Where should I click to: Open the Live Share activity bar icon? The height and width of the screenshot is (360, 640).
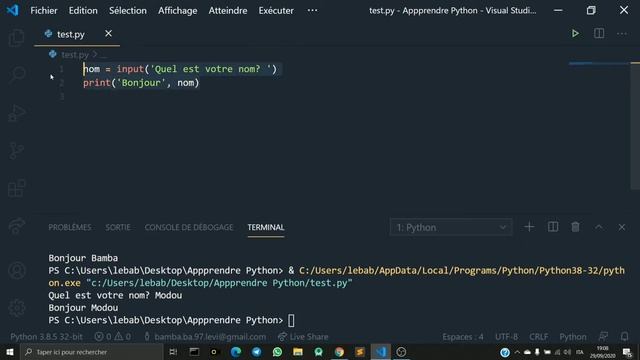17,226
